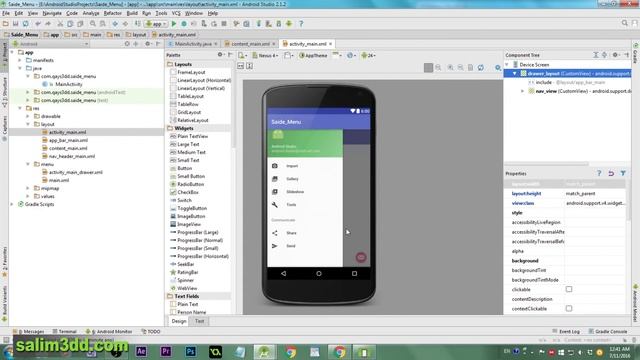Click the Debug app bug icon
This screenshot has height=360, width=640.
(184, 24)
